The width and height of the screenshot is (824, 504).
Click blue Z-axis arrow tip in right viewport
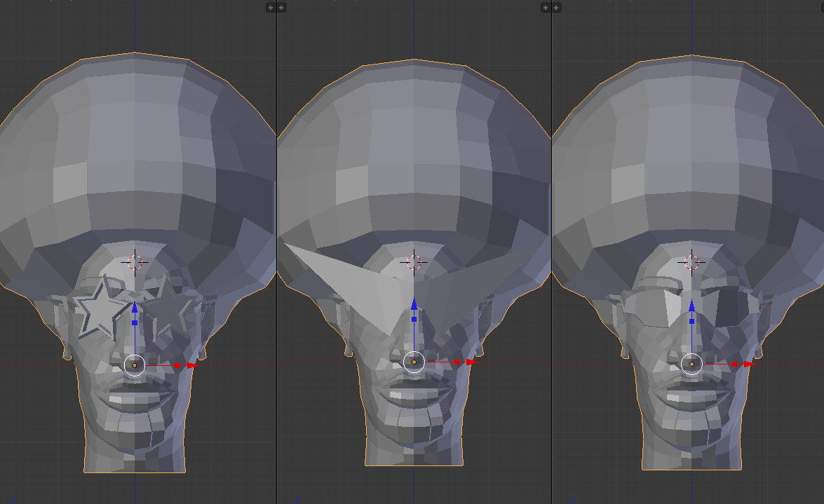click(691, 305)
